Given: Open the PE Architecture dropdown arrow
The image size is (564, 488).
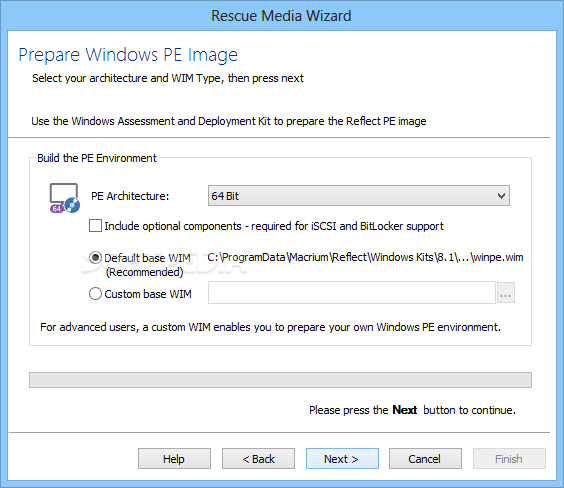Looking at the screenshot, I should tap(501, 196).
